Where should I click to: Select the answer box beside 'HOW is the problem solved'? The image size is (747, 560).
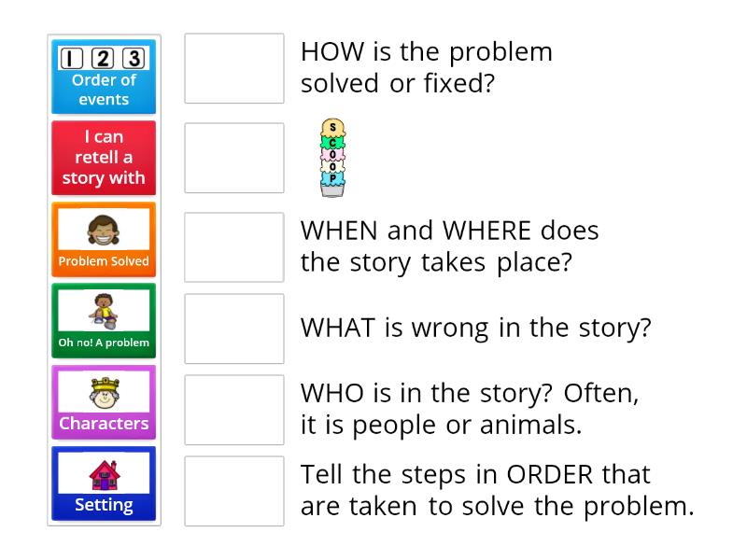tap(233, 67)
